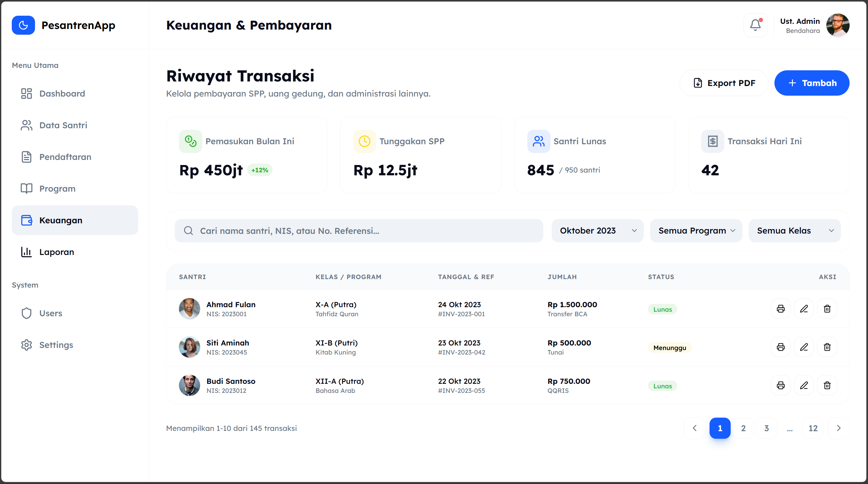868x484 pixels.
Task: Open the Semua Kelas dropdown
Action: pos(794,231)
